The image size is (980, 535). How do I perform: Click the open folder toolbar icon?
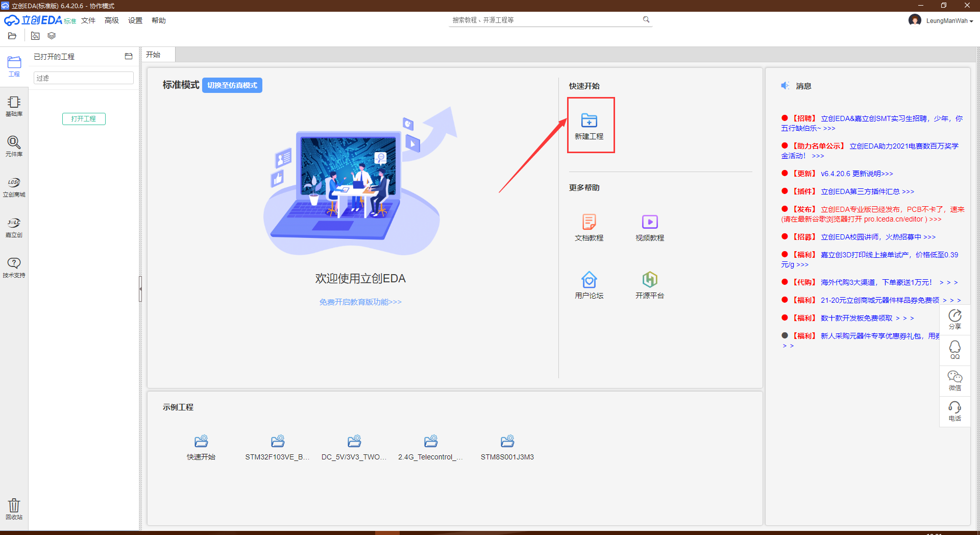coord(12,36)
